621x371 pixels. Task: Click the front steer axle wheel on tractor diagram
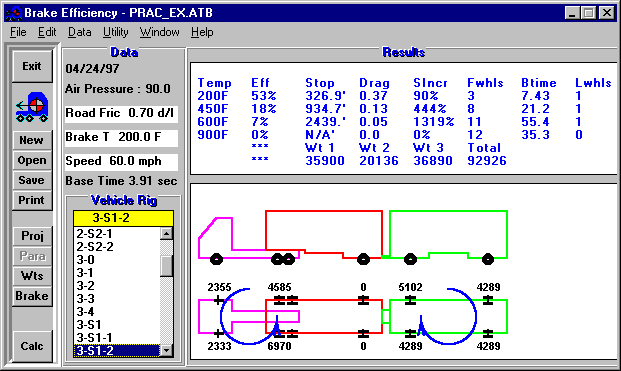(x=216, y=259)
